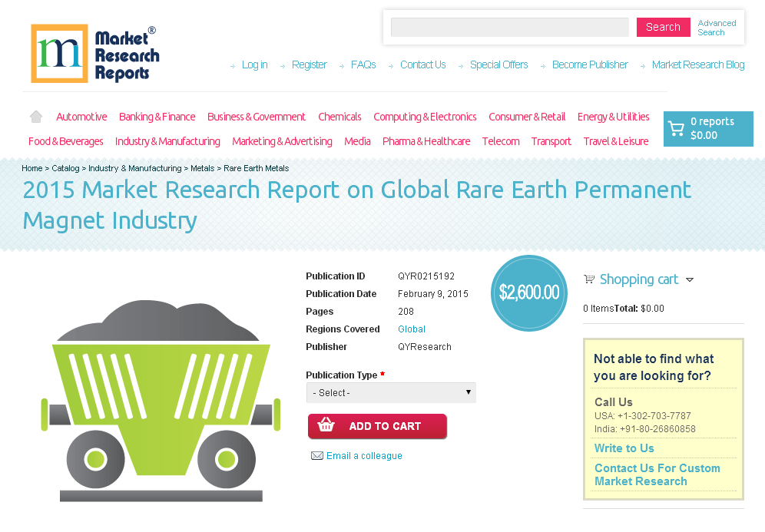Click the Write to Us link
The height and width of the screenshot is (532, 765).
pos(624,448)
